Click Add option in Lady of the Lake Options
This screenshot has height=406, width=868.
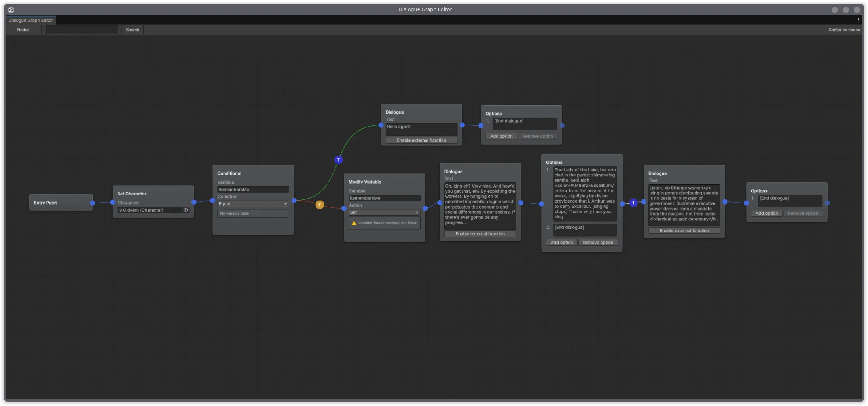coord(562,243)
